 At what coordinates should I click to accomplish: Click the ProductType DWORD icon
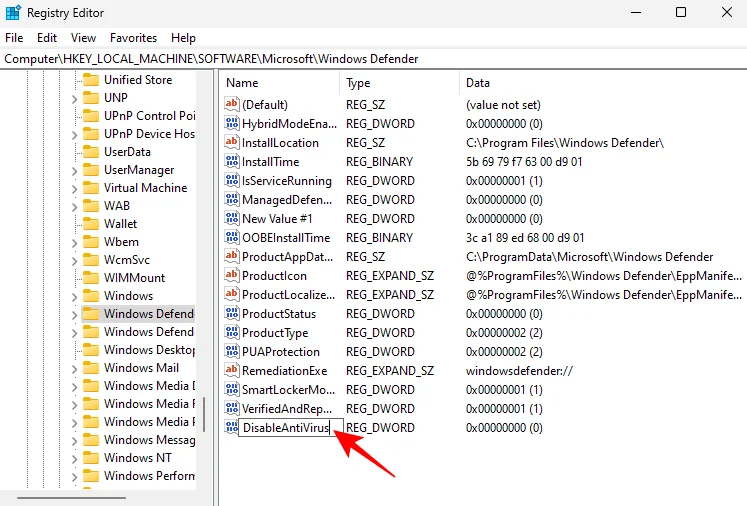coord(232,333)
